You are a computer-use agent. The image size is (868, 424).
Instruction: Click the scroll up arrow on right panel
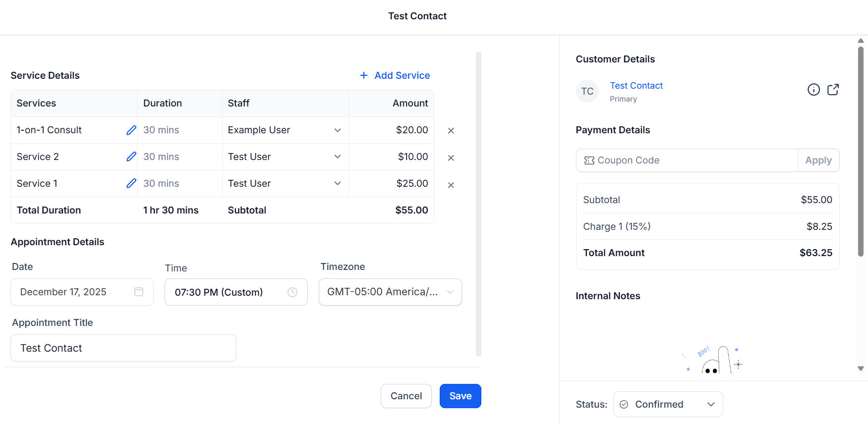tap(861, 41)
